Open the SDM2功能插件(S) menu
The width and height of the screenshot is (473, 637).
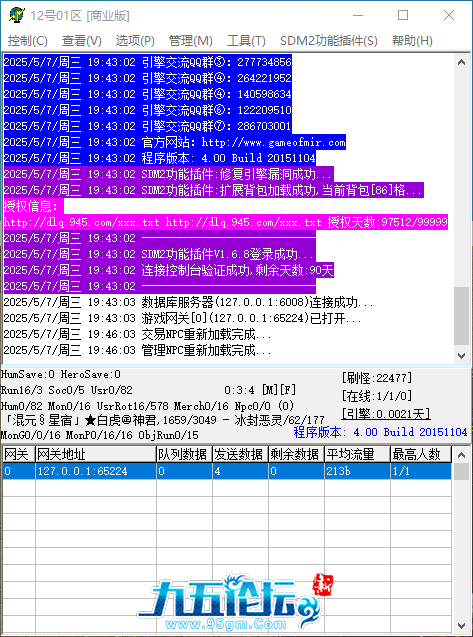pos(329,41)
